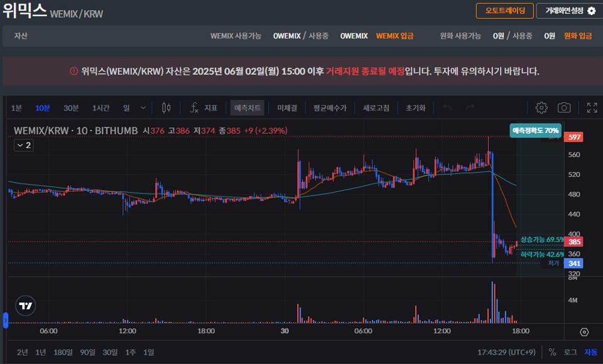Click 새로고침 to refresh chart
The width and height of the screenshot is (603, 364).
pyautogui.click(x=376, y=108)
